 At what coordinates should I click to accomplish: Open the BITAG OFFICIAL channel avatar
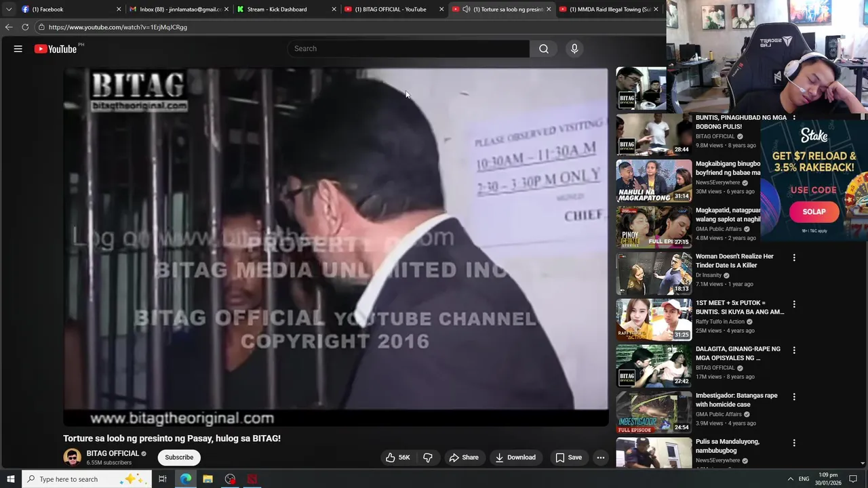coord(72,457)
